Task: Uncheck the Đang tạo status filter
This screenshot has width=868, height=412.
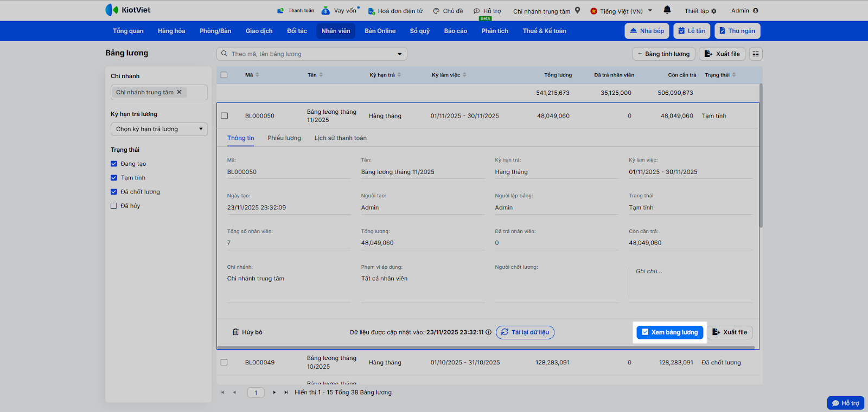Action: [x=114, y=164]
